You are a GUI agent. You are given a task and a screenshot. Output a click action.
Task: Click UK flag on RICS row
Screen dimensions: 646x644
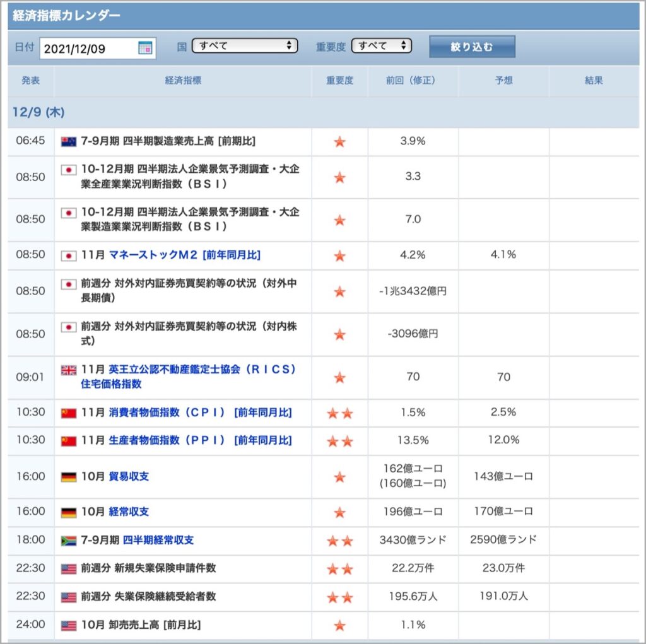(x=68, y=370)
